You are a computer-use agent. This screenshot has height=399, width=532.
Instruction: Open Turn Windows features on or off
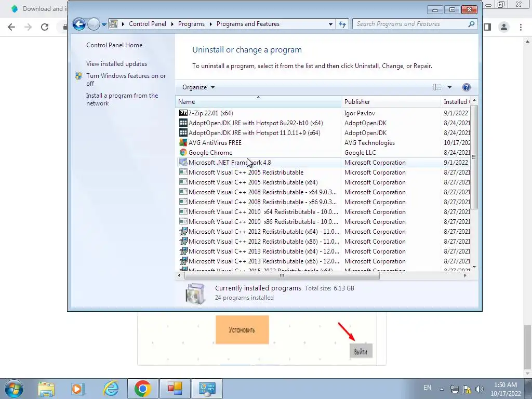[126, 79]
